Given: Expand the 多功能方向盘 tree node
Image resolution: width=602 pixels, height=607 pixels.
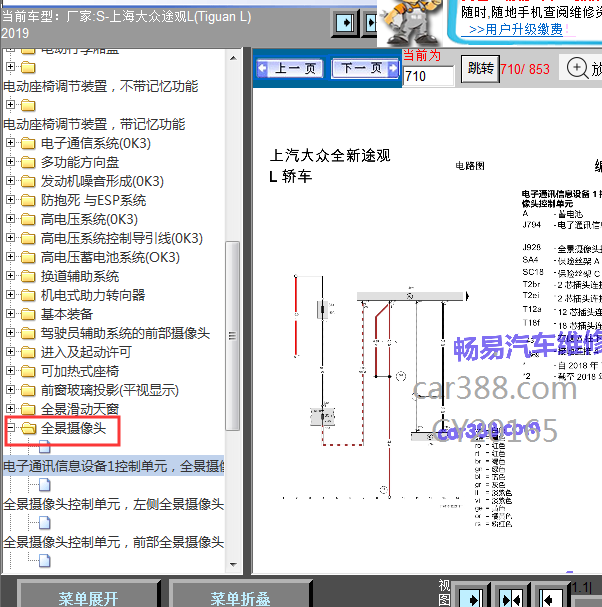Looking at the screenshot, I should [10, 162].
